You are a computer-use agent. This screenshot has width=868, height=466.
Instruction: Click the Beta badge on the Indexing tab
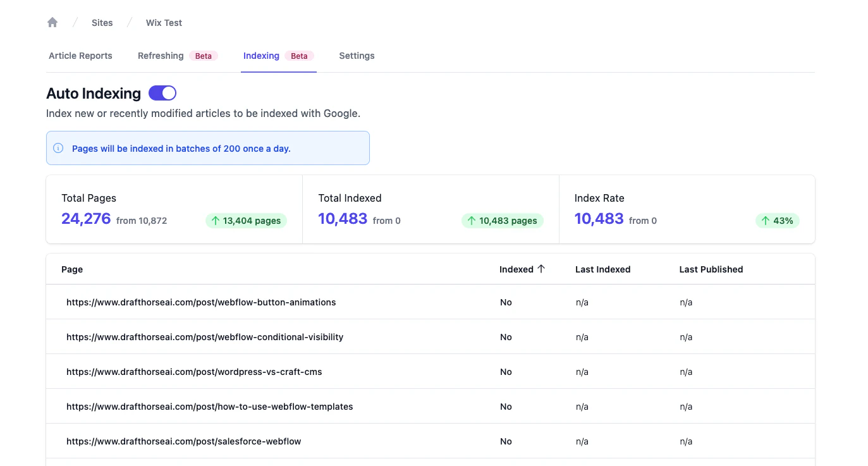[x=298, y=56]
